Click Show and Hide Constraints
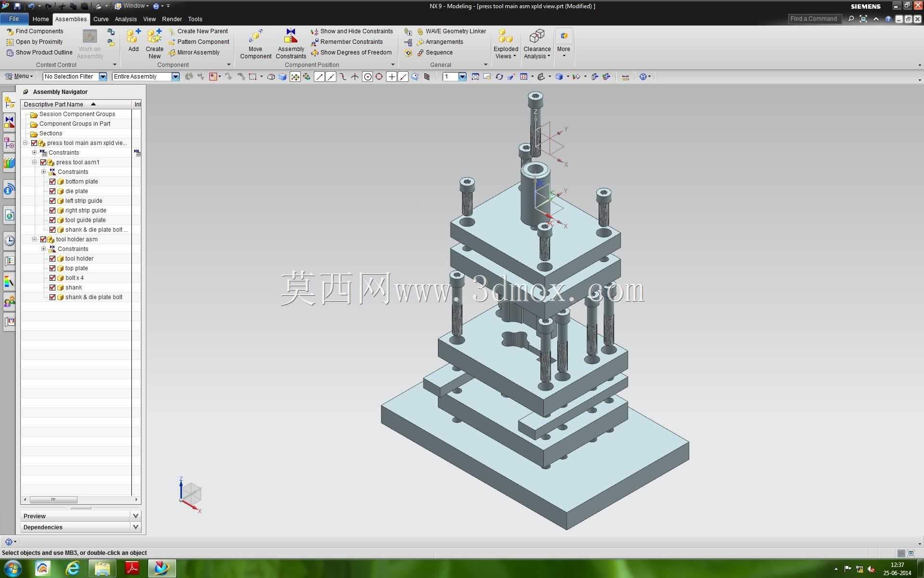 click(x=352, y=31)
